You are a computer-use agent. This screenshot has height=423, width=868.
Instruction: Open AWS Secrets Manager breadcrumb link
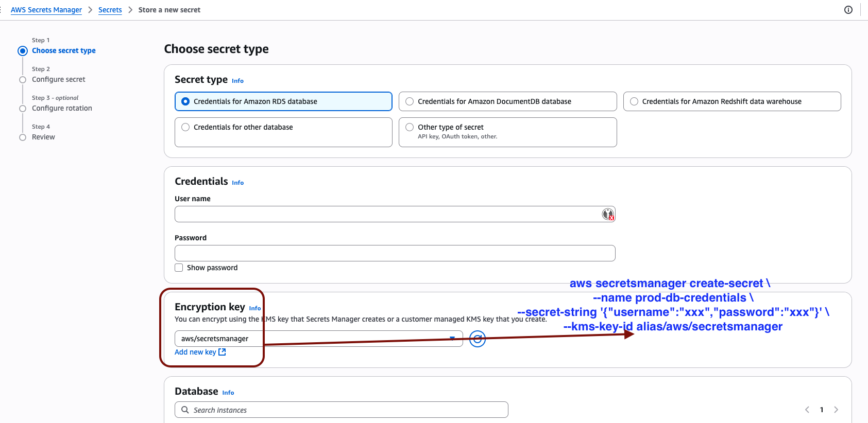[x=46, y=10]
